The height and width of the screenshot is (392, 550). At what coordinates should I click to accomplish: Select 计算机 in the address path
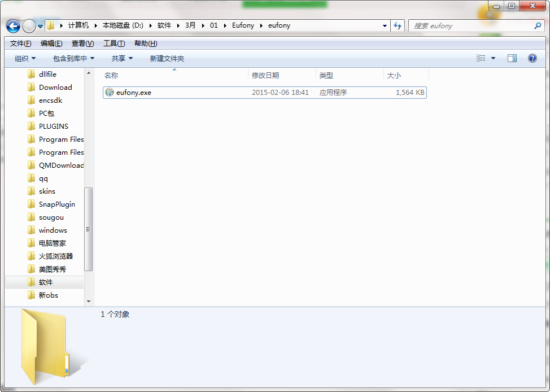point(78,25)
